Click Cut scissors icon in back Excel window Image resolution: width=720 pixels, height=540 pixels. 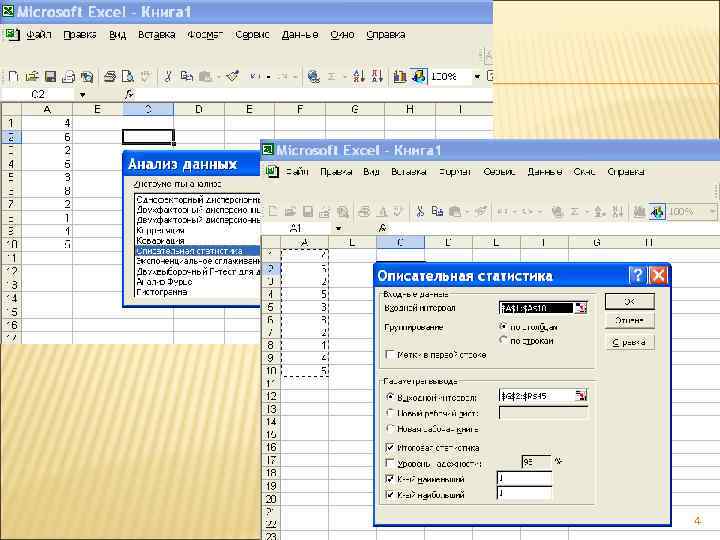(168, 76)
